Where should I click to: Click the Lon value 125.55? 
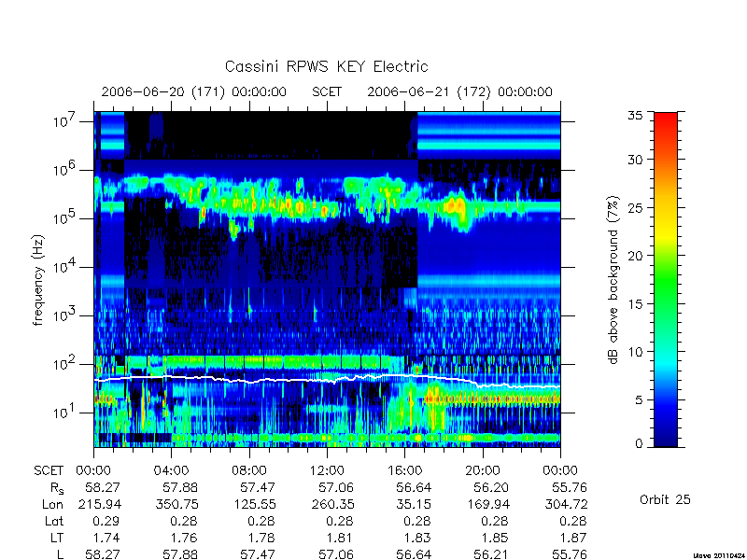254,504
